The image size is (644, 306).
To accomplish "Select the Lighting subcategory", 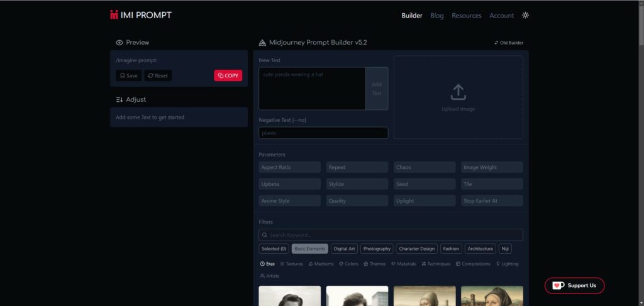I will [x=508, y=264].
